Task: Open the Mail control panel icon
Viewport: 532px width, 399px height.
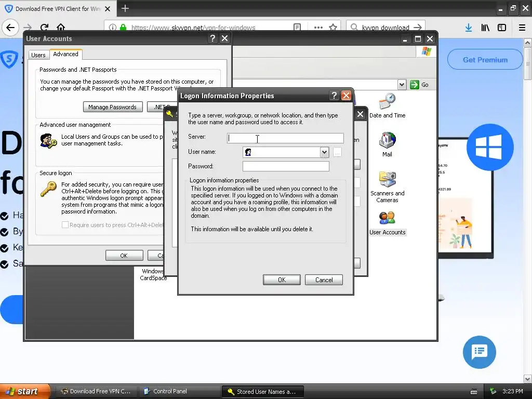Action: tap(387, 144)
